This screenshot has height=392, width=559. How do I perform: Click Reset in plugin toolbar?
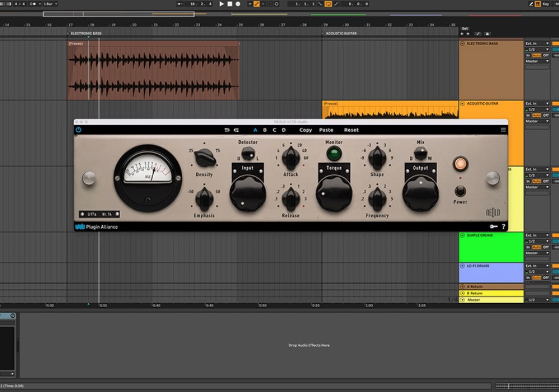(351, 130)
